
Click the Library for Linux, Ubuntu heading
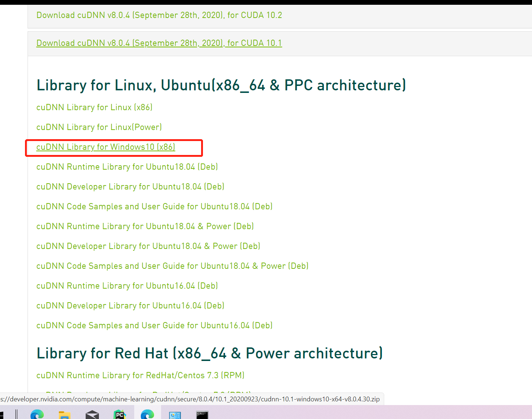(x=221, y=85)
